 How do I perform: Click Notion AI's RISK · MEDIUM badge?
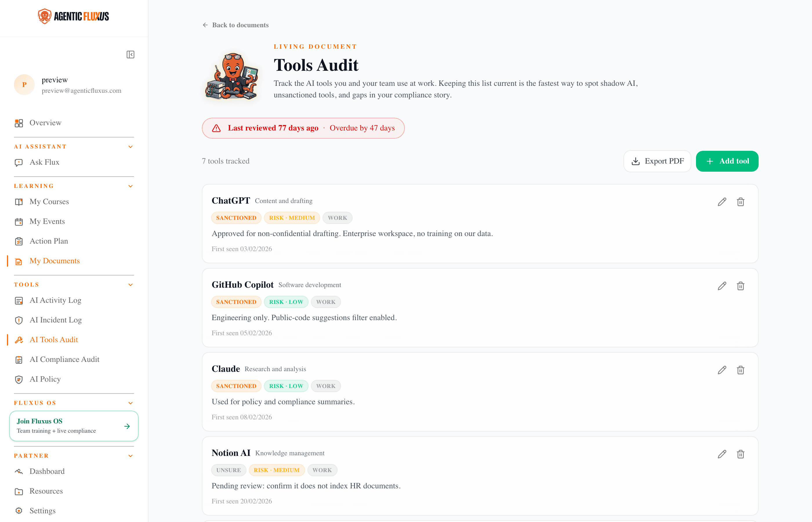point(277,470)
